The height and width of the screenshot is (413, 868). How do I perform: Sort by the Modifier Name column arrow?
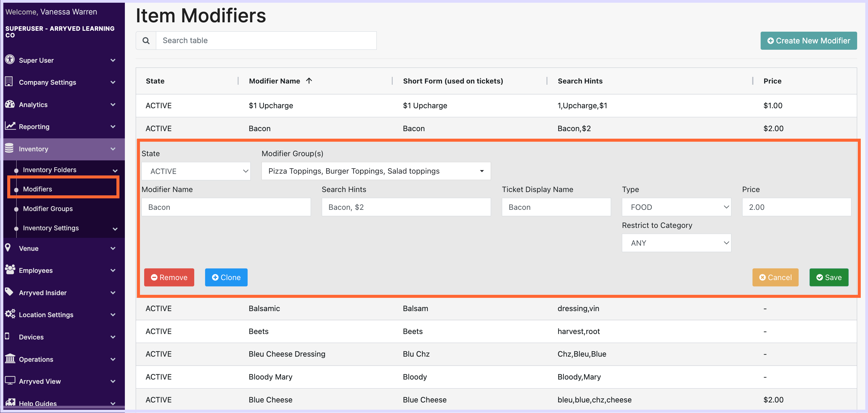(309, 81)
